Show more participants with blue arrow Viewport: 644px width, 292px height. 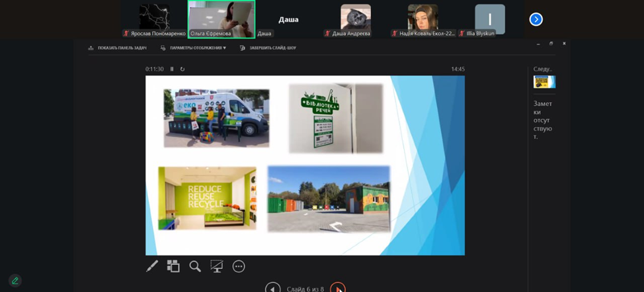(536, 19)
